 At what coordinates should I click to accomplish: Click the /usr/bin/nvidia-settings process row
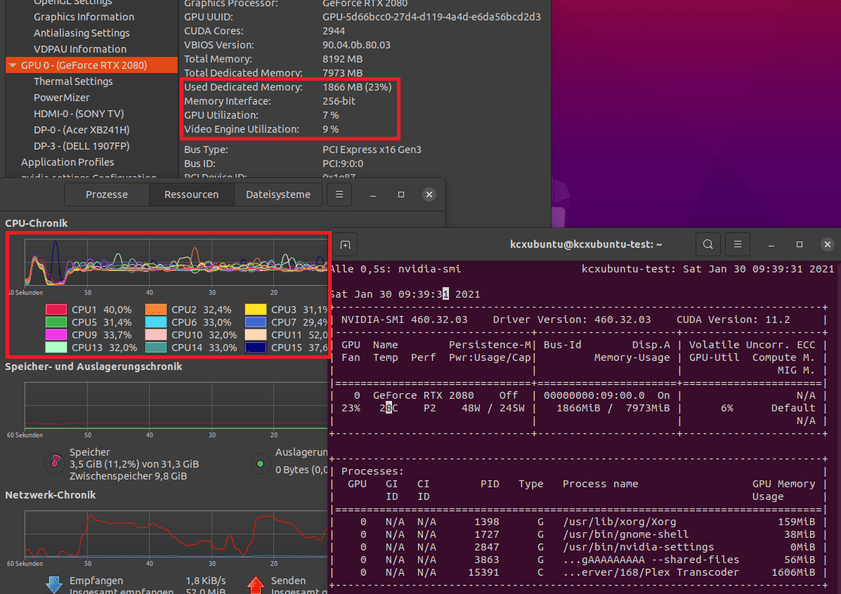click(x=579, y=547)
